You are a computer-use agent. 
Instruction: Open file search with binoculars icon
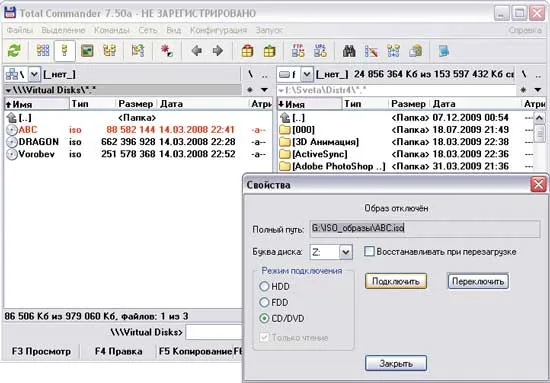click(349, 51)
